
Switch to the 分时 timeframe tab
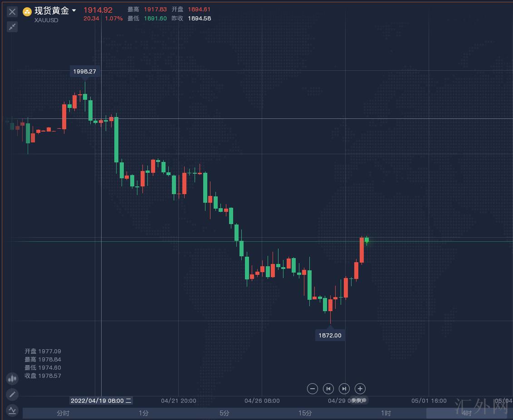pyautogui.click(x=63, y=413)
